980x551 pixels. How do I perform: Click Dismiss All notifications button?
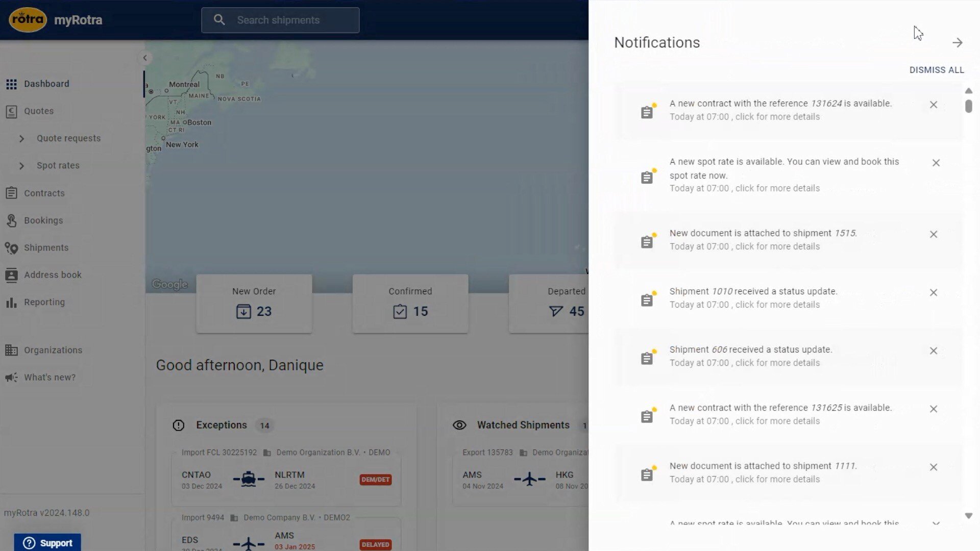(x=937, y=69)
